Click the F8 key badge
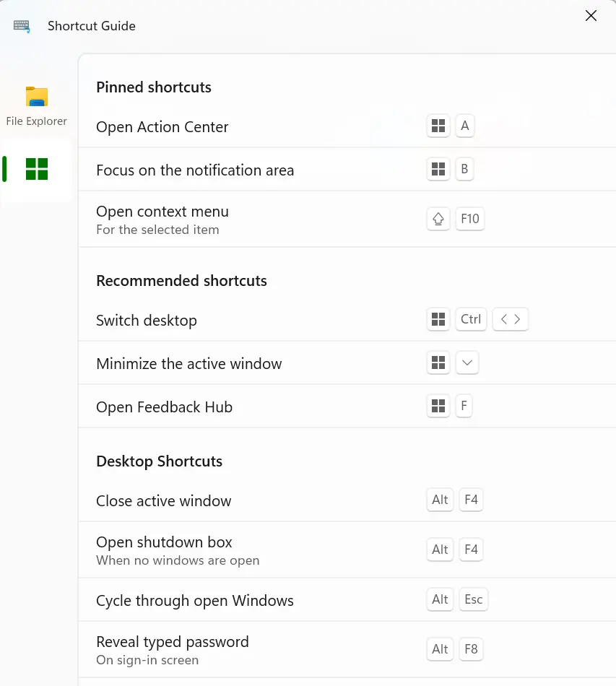 [471, 649]
